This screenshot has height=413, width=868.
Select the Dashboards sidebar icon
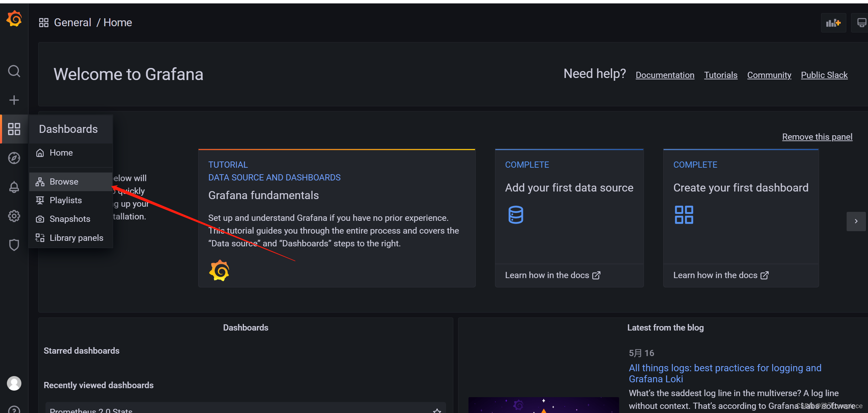[x=14, y=129]
